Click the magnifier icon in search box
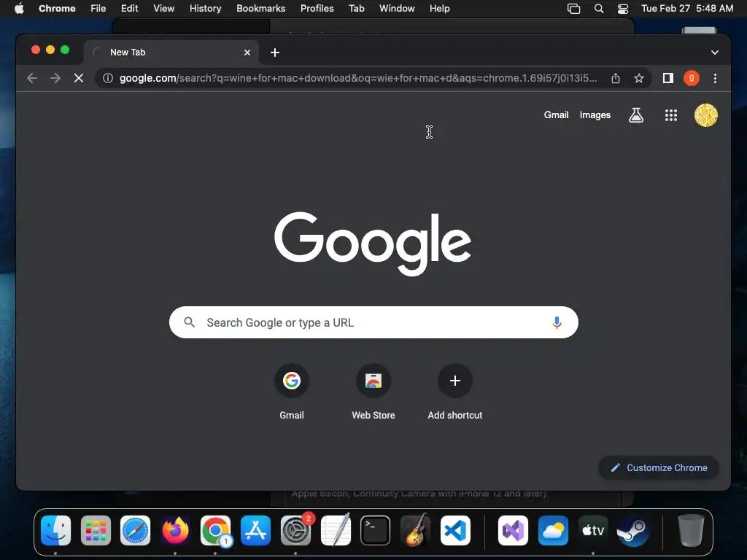The height and width of the screenshot is (560, 747). pos(189,322)
